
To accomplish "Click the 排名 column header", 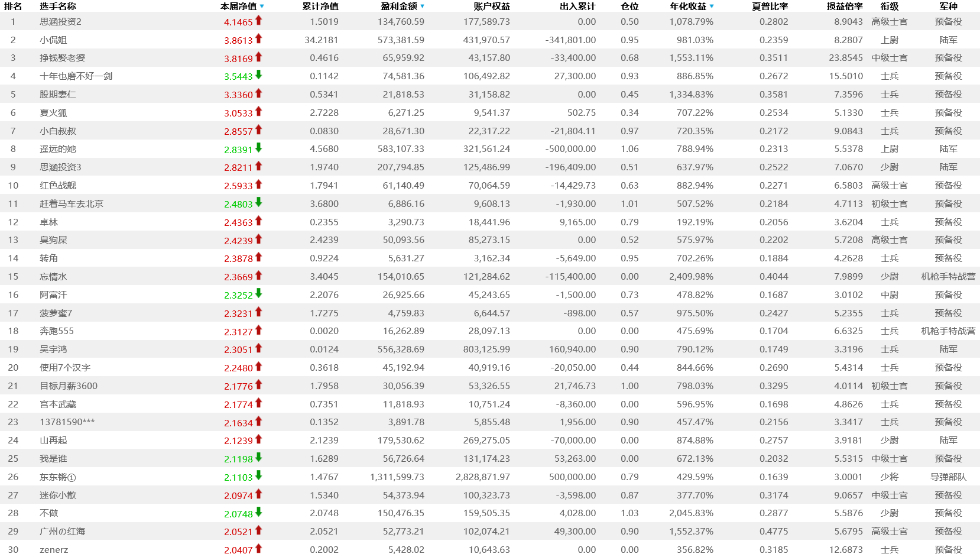I will click(13, 7).
